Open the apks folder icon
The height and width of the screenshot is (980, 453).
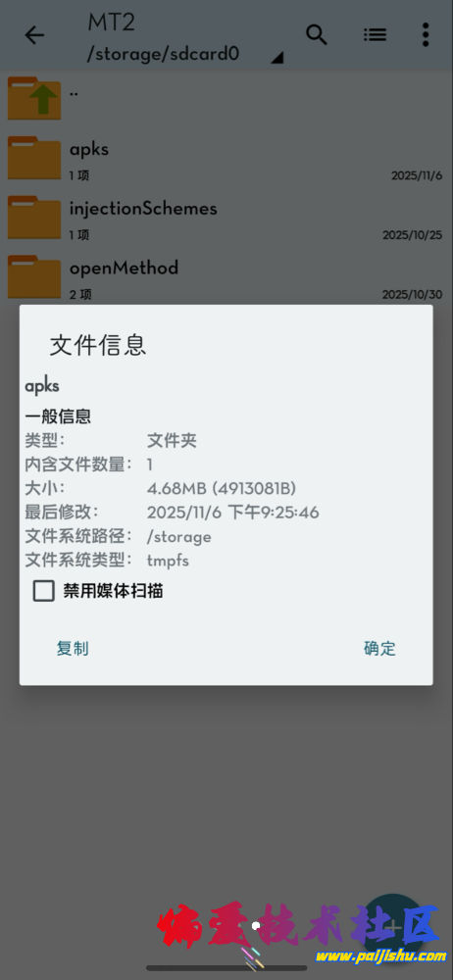coord(34,159)
